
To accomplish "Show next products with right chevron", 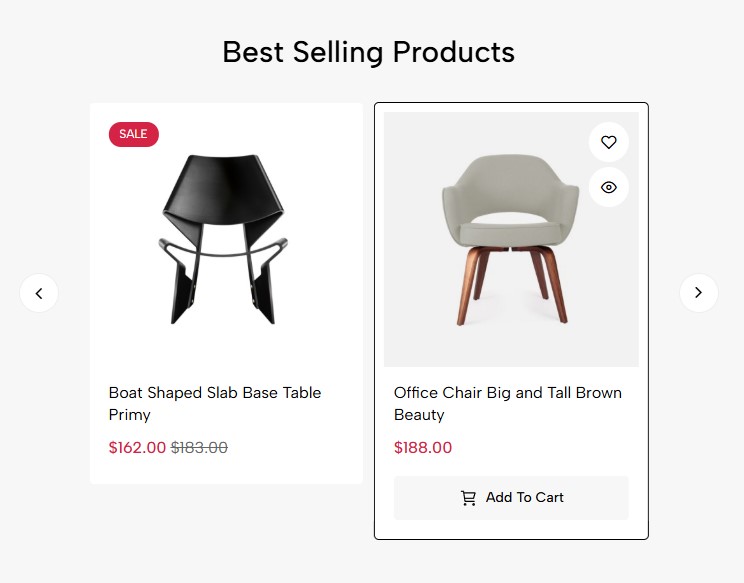I will (x=699, y=293).
